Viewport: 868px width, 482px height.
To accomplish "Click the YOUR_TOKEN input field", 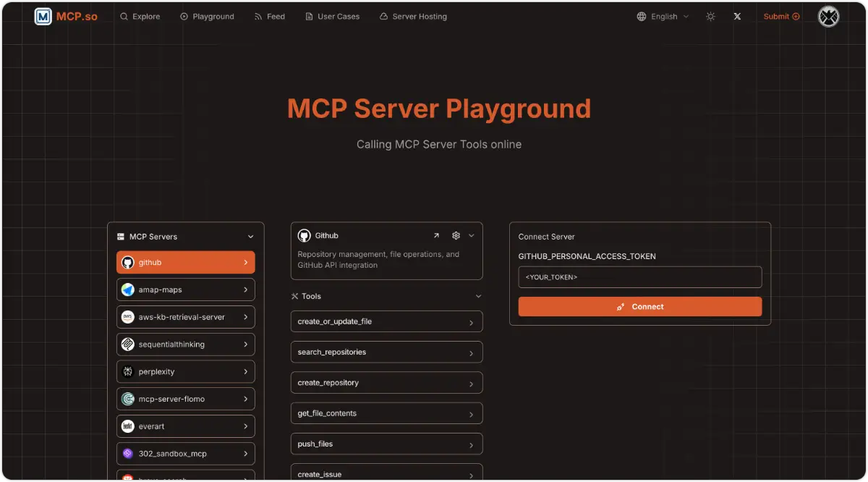I will click(x=639, y=277).
